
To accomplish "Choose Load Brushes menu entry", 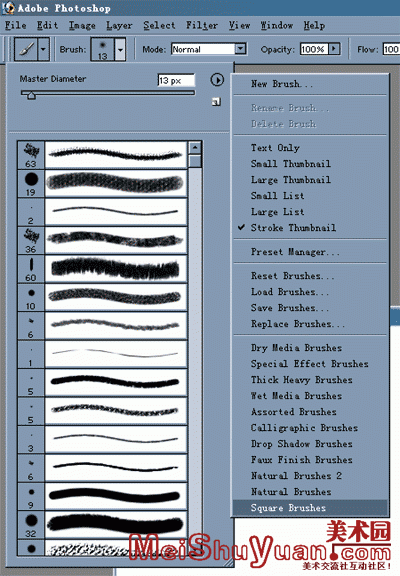I will [311, 292].
